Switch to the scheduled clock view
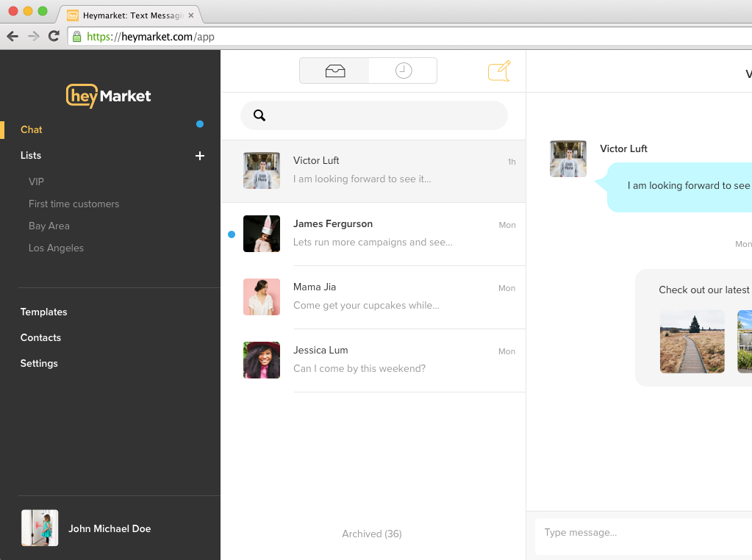This screenshot has height=560, width=752. click(x=404, y=71)
